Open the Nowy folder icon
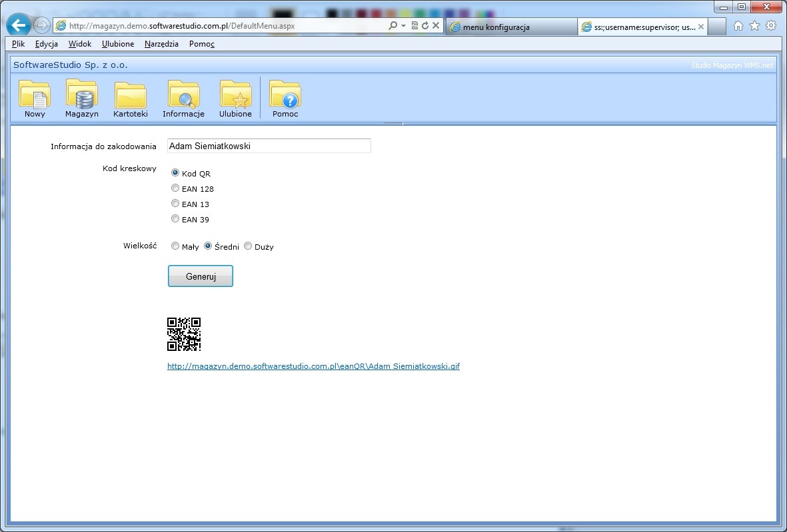Screen dimensions: 787x532 (x=35, y=95)
